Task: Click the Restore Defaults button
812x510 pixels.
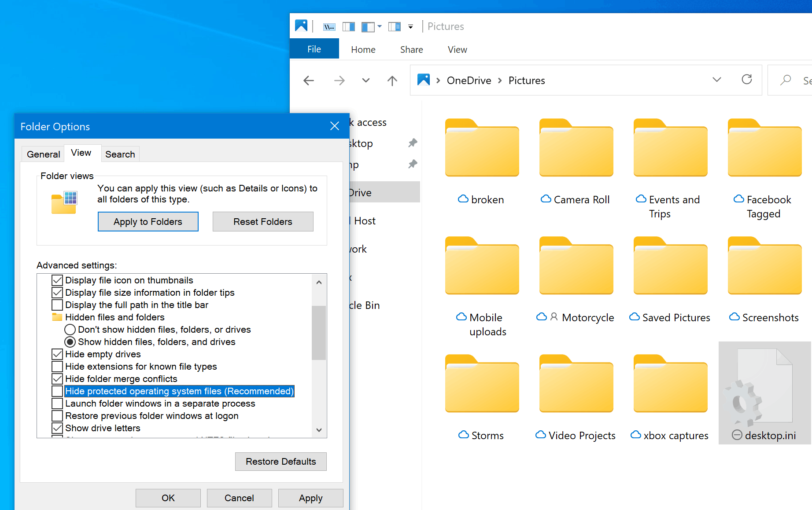Action: click(281, 461)
